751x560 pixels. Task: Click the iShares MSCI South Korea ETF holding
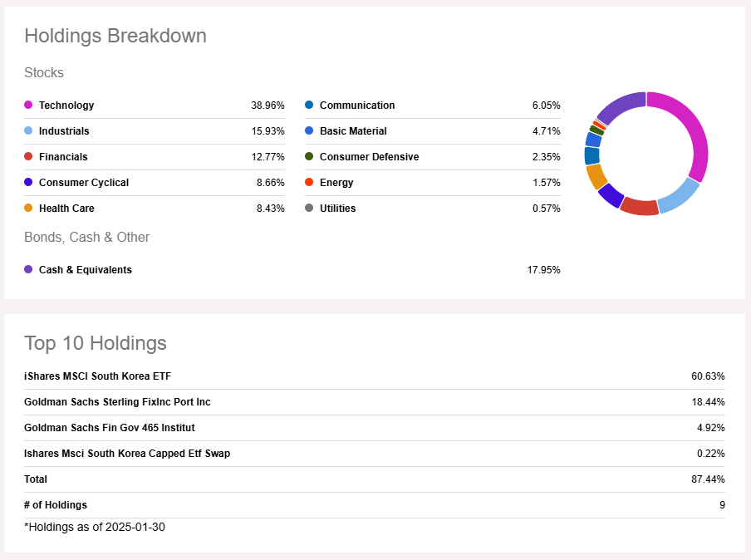(97, 376)
